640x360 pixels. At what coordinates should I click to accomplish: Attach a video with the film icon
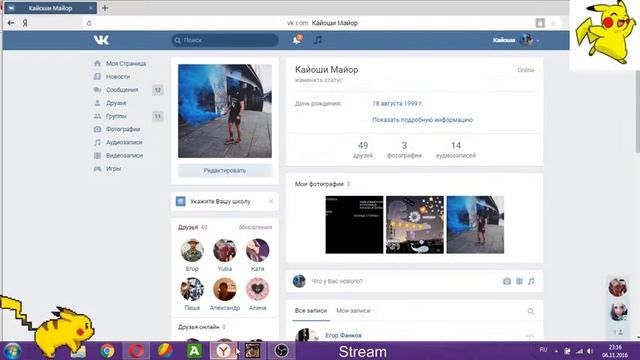pyautogui.click(x=519, y=281)
